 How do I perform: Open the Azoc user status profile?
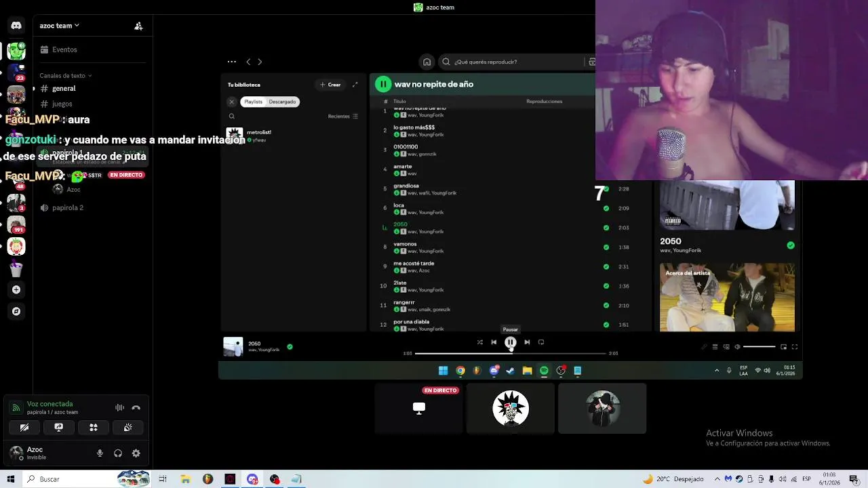(x=28, y=453)
